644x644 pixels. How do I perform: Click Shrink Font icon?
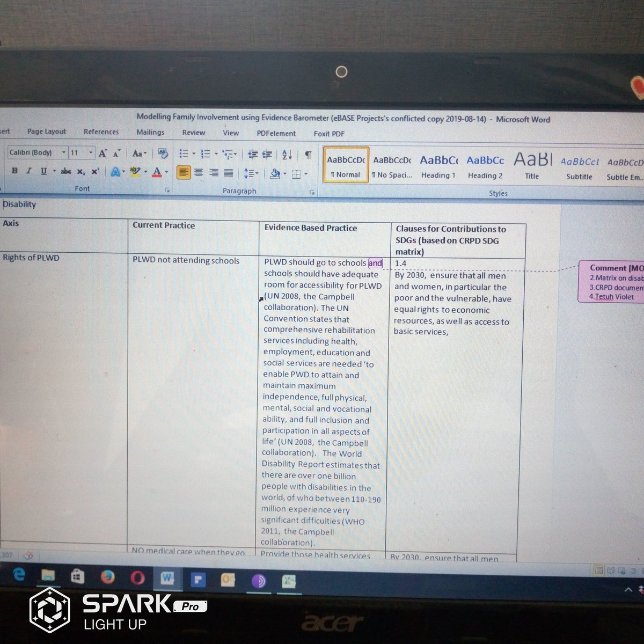tap(116, 153)
